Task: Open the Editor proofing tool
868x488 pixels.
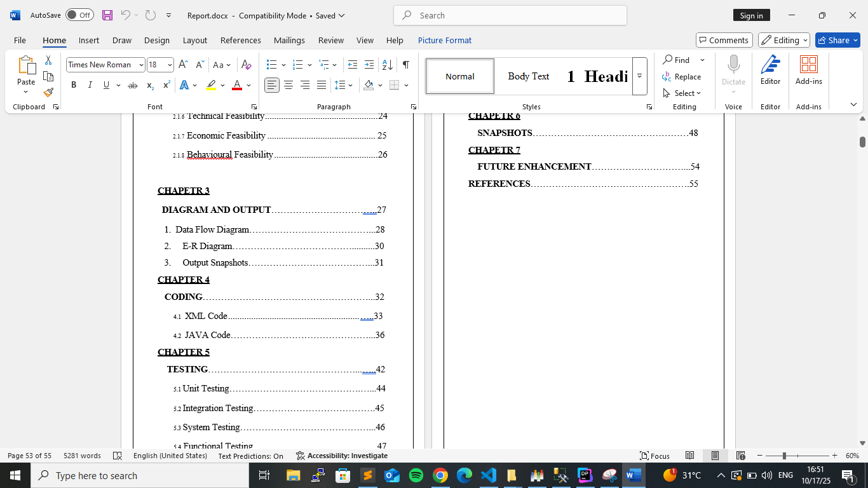Action: (x=770, y=71)
